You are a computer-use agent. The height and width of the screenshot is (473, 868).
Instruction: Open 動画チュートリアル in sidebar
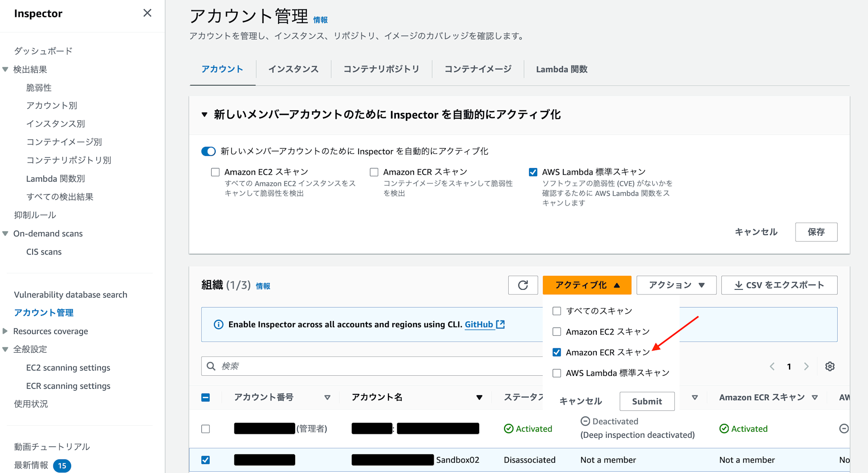click(52, 447)
